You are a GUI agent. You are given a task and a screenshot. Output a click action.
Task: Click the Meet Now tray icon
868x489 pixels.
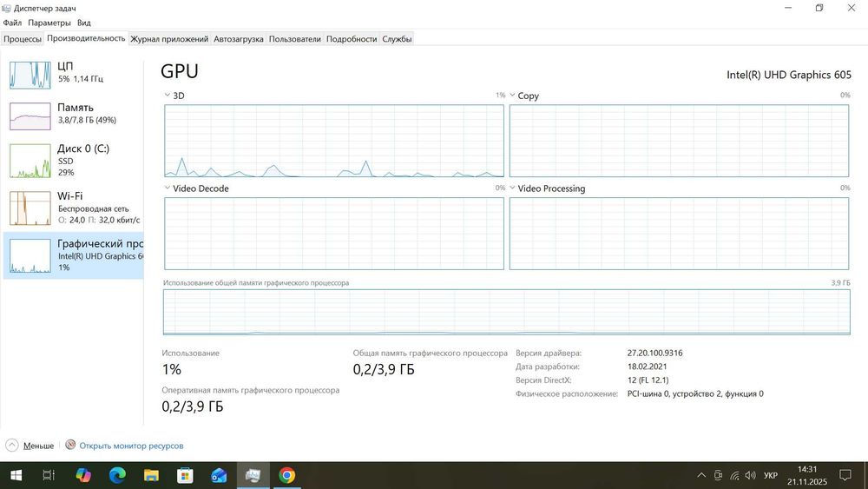718,475
